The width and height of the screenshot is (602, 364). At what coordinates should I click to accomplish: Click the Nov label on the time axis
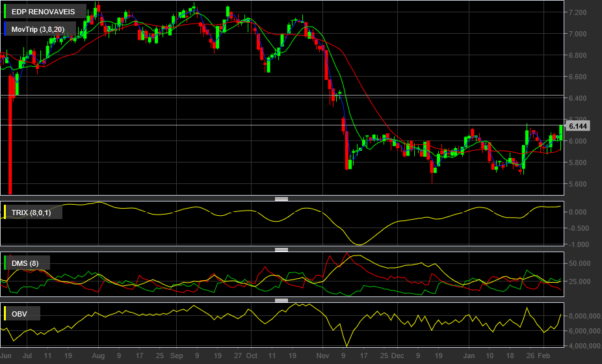pos(322,356)
